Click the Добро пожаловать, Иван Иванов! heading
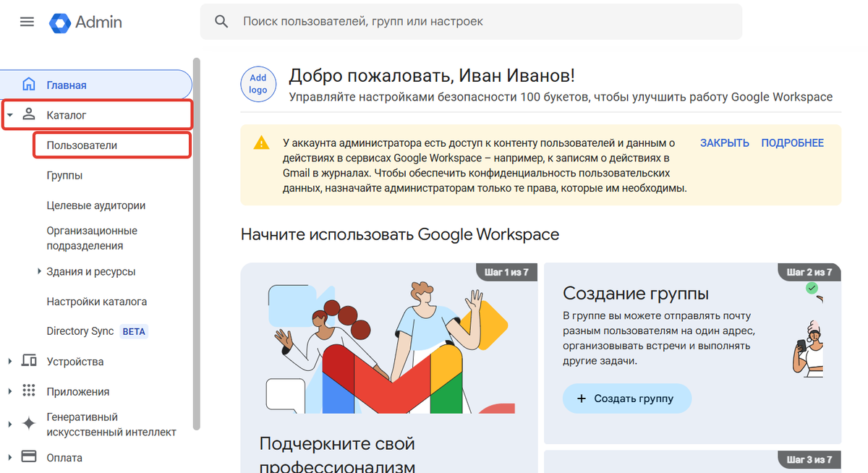868x473 pixels. [x=431, y=75]
